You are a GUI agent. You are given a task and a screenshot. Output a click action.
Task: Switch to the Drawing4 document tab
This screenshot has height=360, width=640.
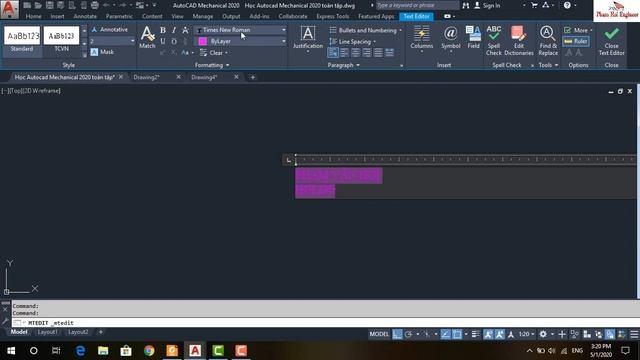pos(204,77)
